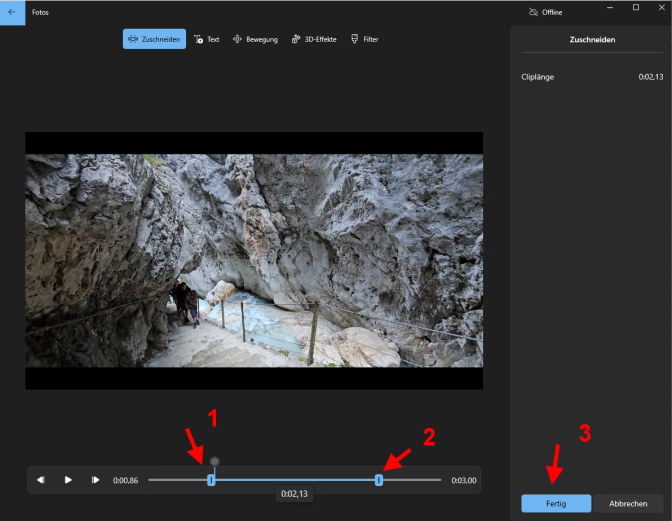672x521 pixels.
Task: Confirm the trim with Fertig
Action: (556, 503)
